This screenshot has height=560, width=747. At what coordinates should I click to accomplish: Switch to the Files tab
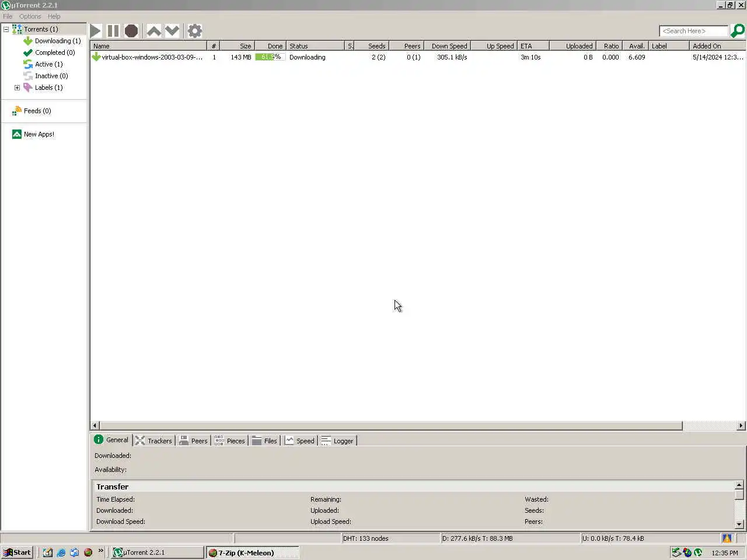(x=264, y=440)
